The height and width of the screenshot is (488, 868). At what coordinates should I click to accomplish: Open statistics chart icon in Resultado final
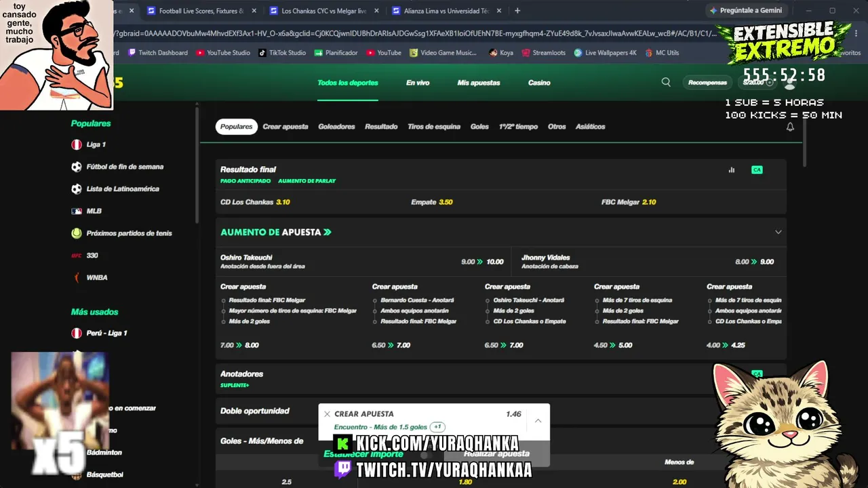[731, 169]
